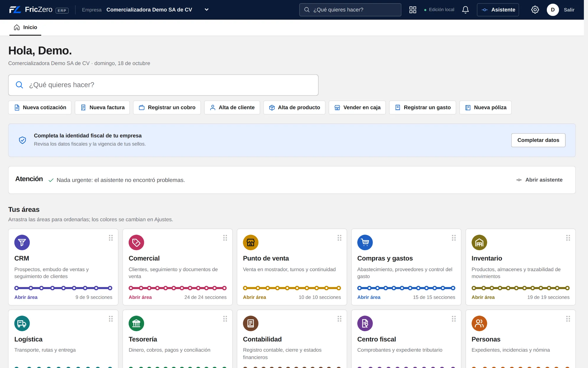Click the FricZero logo

point(39,10)
